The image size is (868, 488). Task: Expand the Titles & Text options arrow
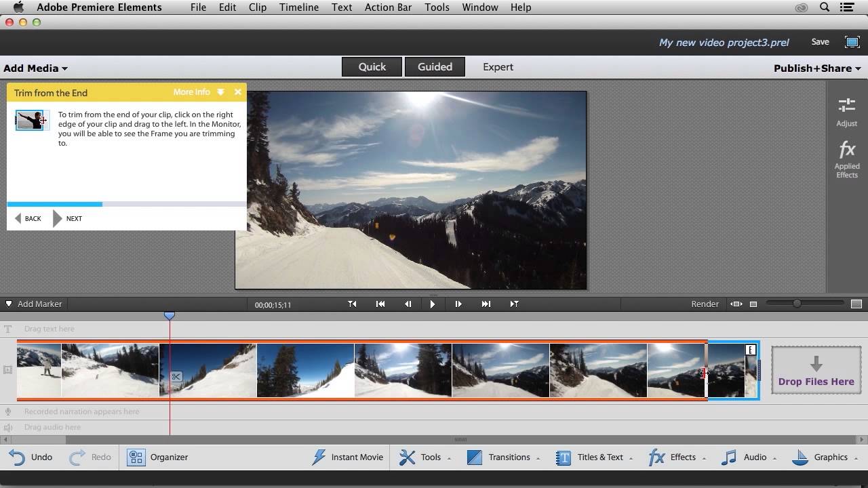click(x=631, y=459)
